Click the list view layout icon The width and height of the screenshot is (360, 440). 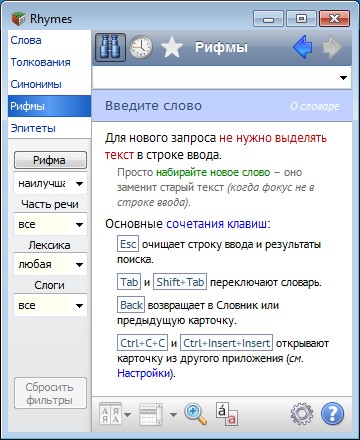(x=151, y=414)
